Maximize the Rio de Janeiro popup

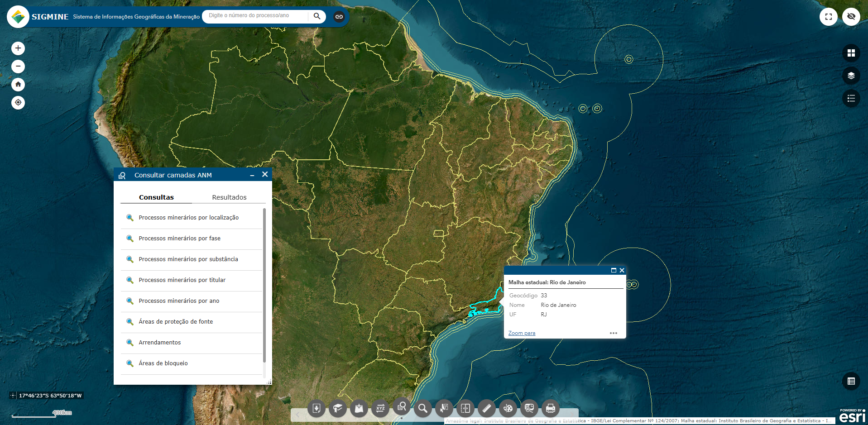click(x=614, y=270)
